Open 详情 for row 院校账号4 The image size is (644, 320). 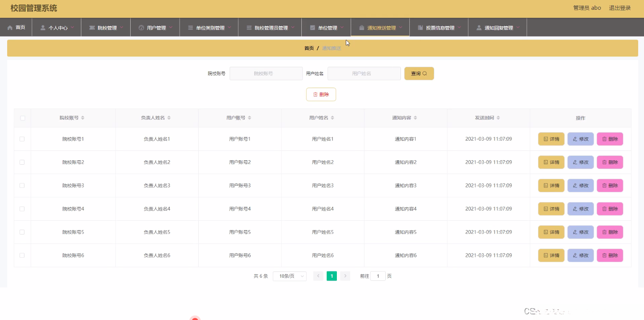(551, 209)
